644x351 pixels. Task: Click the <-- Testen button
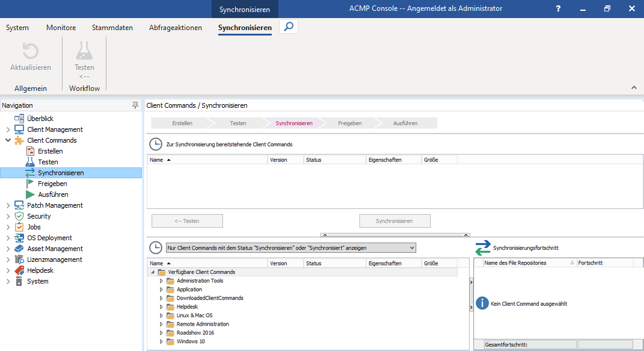click(x=187, y=220)
